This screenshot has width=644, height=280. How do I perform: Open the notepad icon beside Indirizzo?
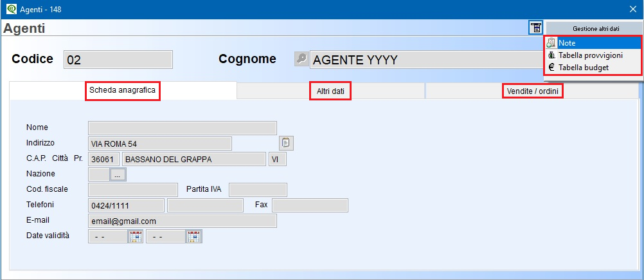pos(286,143)
